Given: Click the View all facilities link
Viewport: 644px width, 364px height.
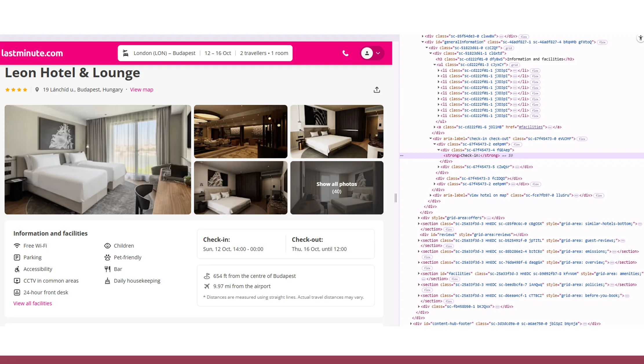Looking at the screenshot, I should (x=32, y=303).
